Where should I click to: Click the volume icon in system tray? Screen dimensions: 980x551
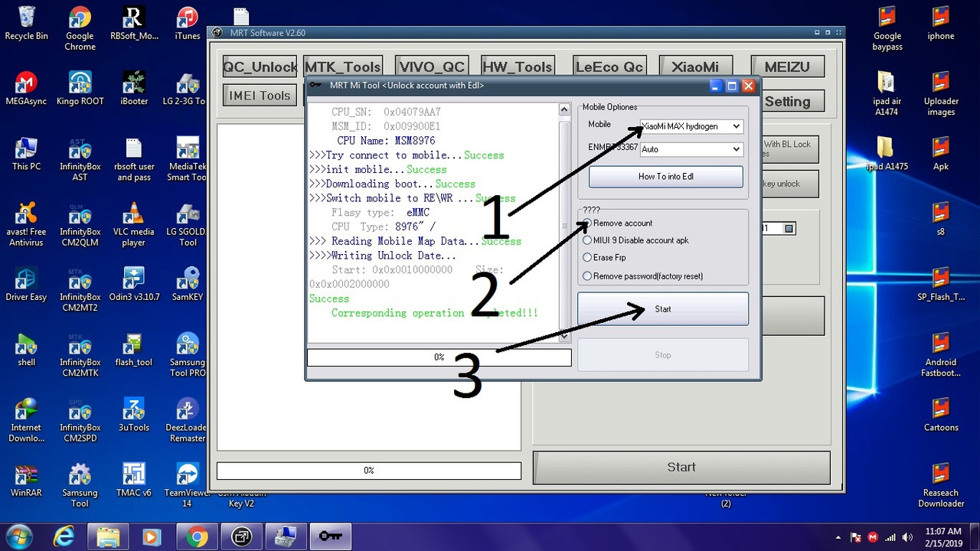(x=908, y=537)
